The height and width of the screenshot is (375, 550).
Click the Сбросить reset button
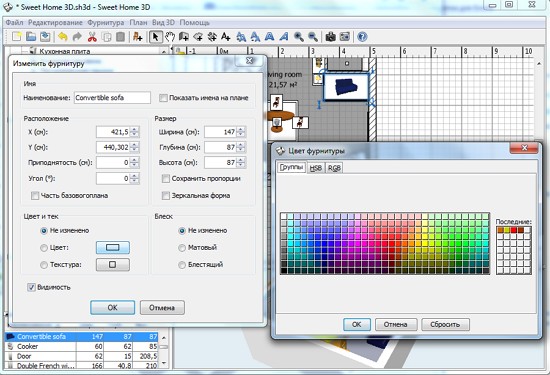445,324
